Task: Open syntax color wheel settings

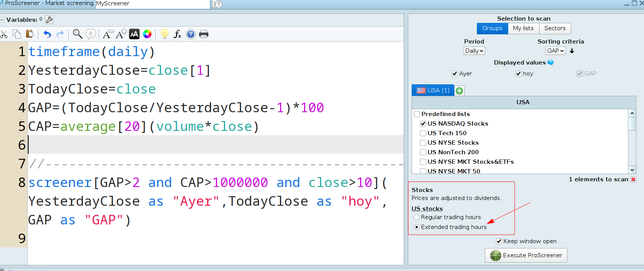Action: [x=147, y=34]
